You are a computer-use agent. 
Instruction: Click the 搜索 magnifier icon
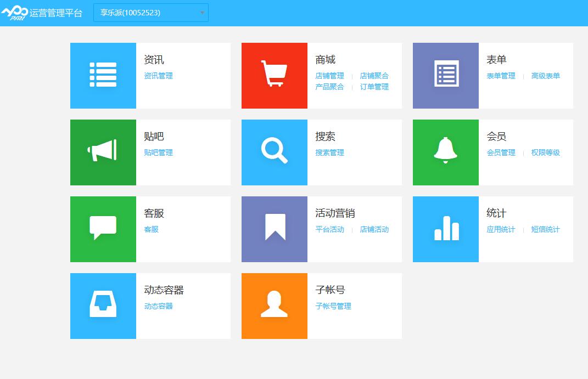pyautogui.click(x=274, y=152)
